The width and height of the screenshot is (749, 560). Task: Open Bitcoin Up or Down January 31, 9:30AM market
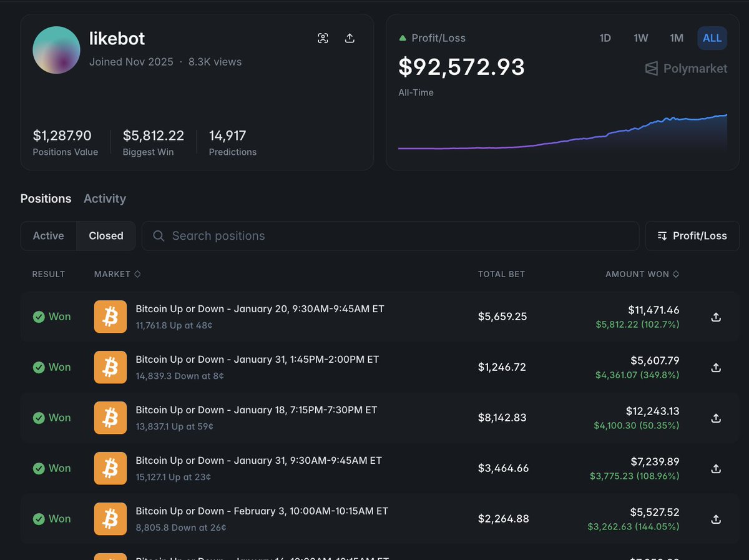tap(259, 461)
